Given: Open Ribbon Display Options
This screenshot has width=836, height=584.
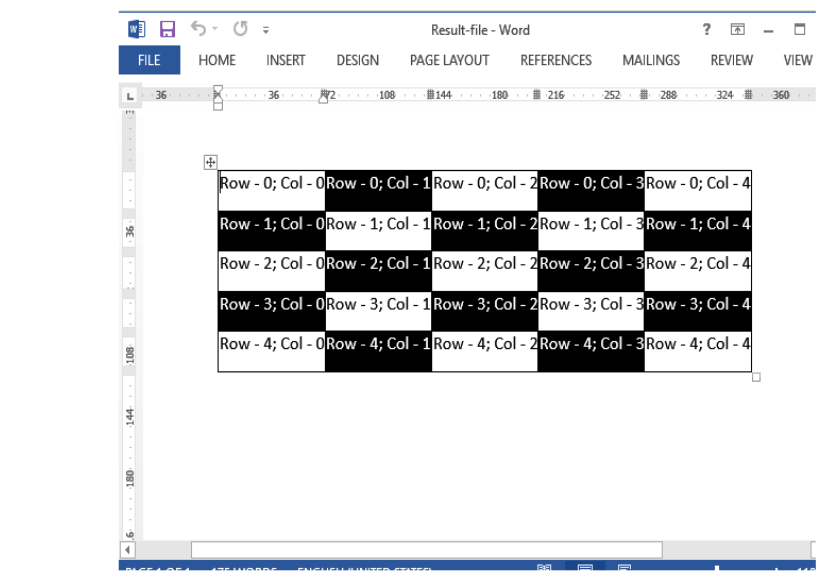Looking at the screenshot, I should click(737, 29).
